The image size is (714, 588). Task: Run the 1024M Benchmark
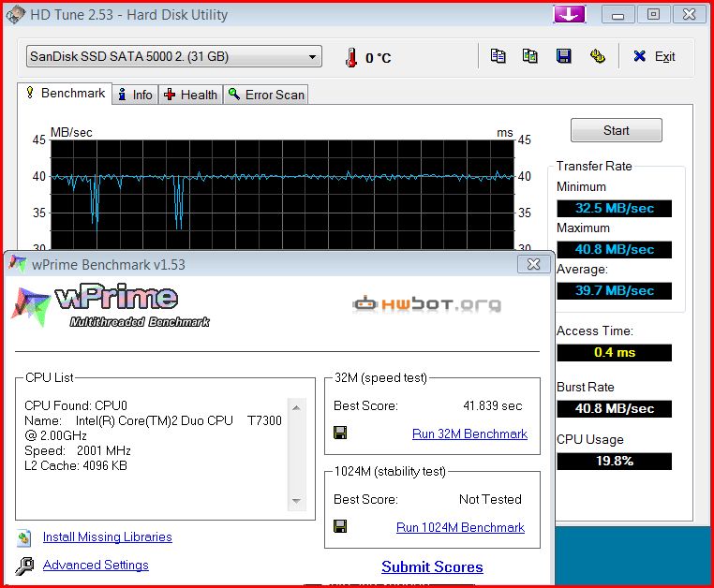[460, 527]
